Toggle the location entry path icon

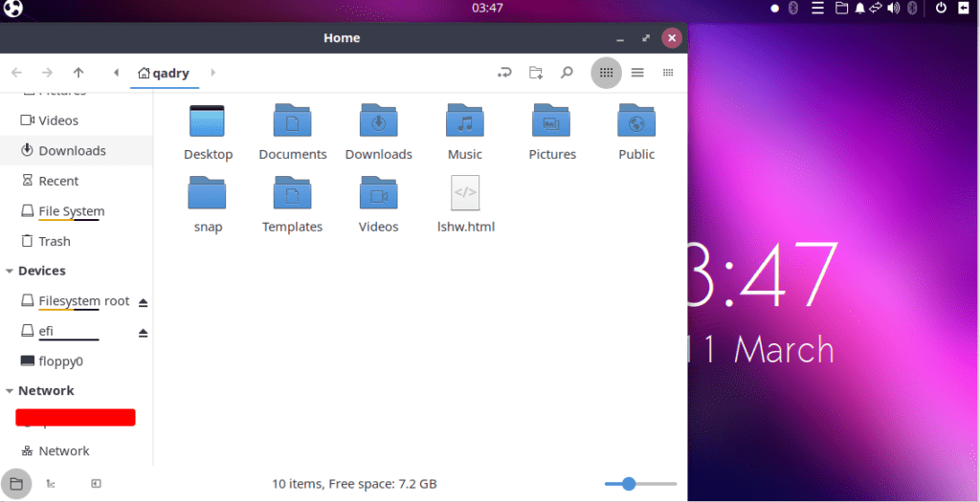tap(504, 73)
